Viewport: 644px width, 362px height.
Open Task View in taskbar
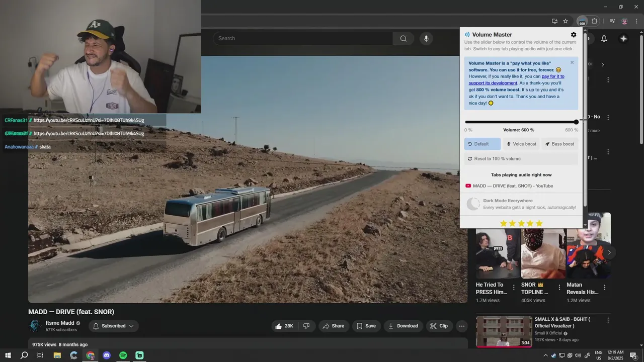click(x=40, y=355)
